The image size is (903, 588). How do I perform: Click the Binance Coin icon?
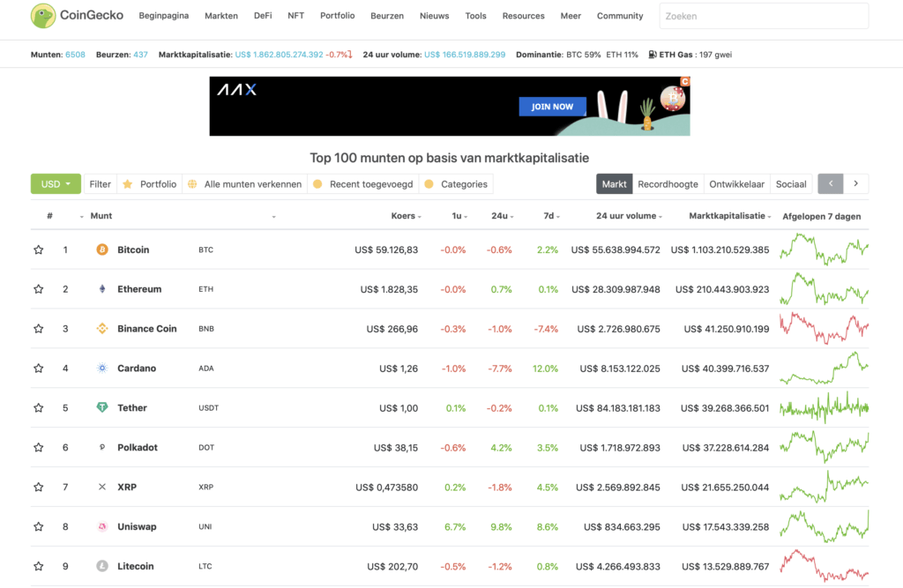coord(101,329)
